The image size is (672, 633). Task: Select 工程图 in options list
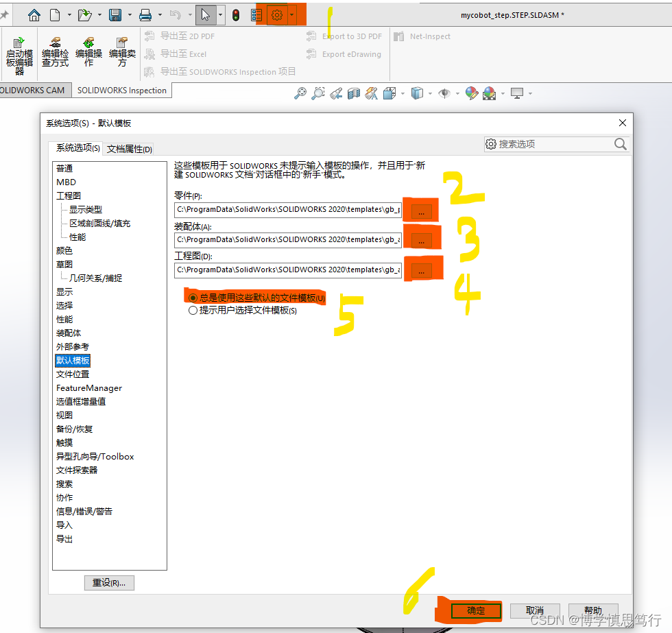coord(69,196)
